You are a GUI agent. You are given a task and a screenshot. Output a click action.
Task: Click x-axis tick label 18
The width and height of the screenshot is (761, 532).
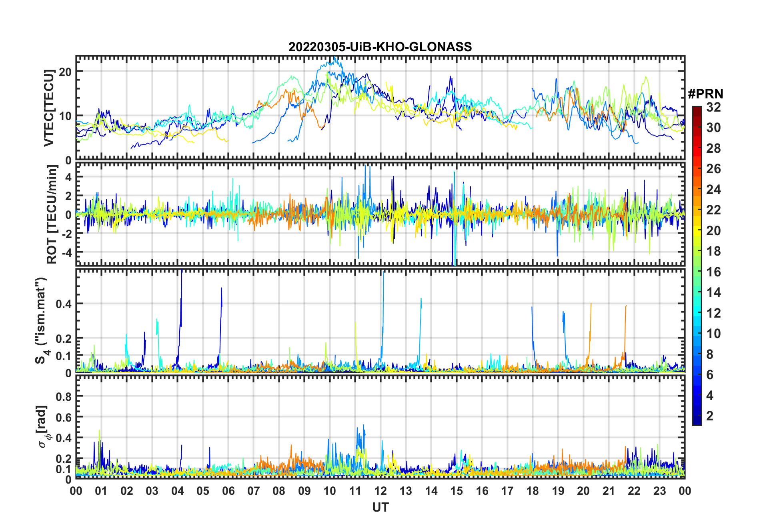[533, 491]
